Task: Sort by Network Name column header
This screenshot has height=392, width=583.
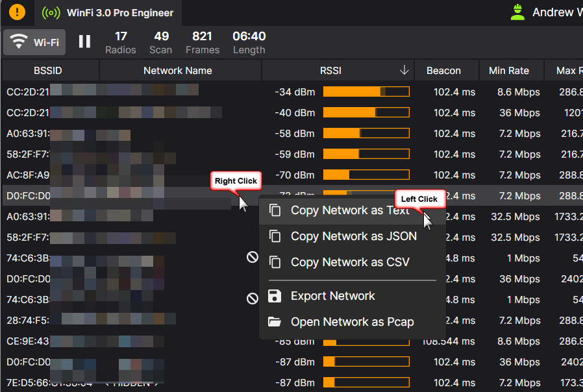Action: [178, 71]
